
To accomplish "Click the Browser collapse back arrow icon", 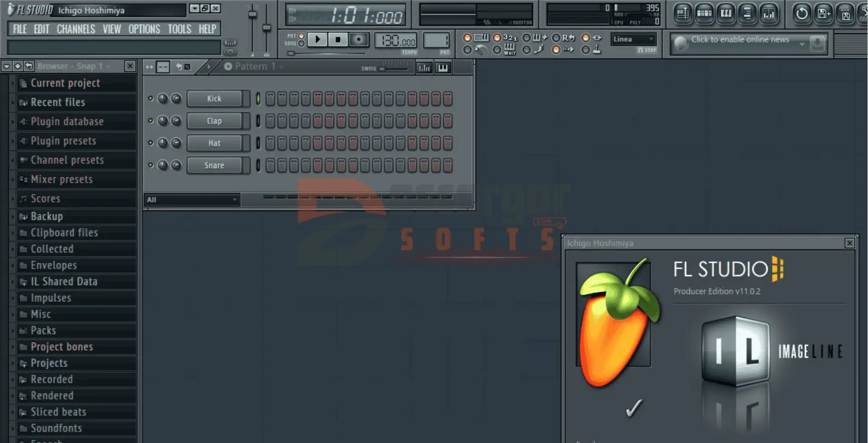I will pyautogui.click(x=29, y=66).
